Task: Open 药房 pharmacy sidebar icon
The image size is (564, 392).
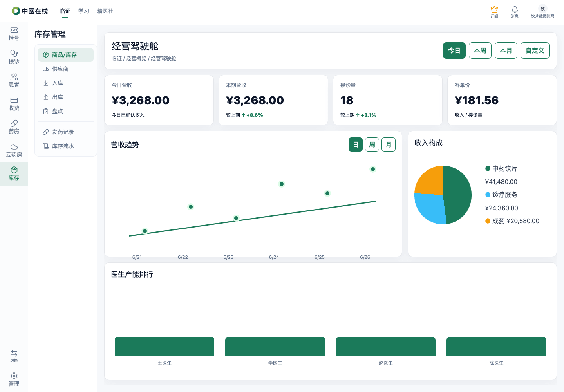Action: click(x=14, y=127)
